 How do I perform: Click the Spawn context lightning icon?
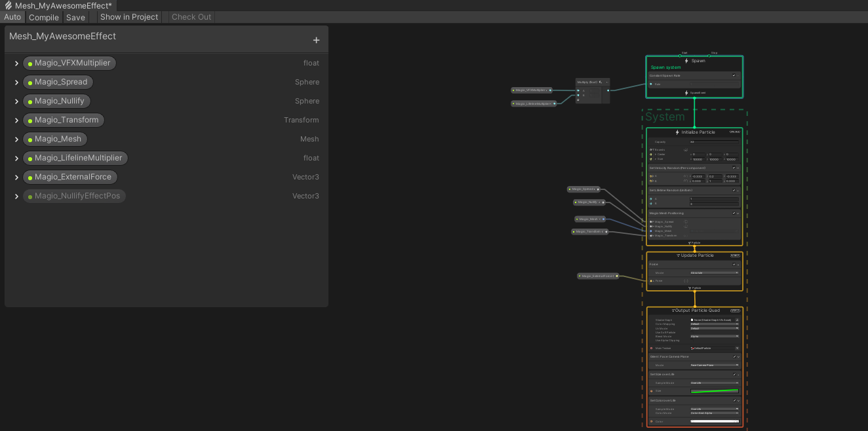[x=686, y=61]
